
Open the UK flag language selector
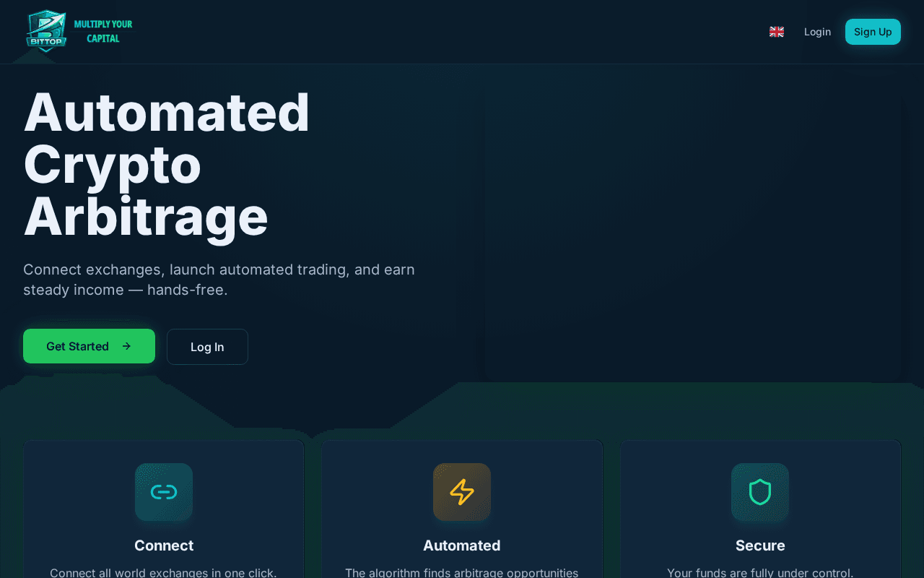[x=777, y=32]
